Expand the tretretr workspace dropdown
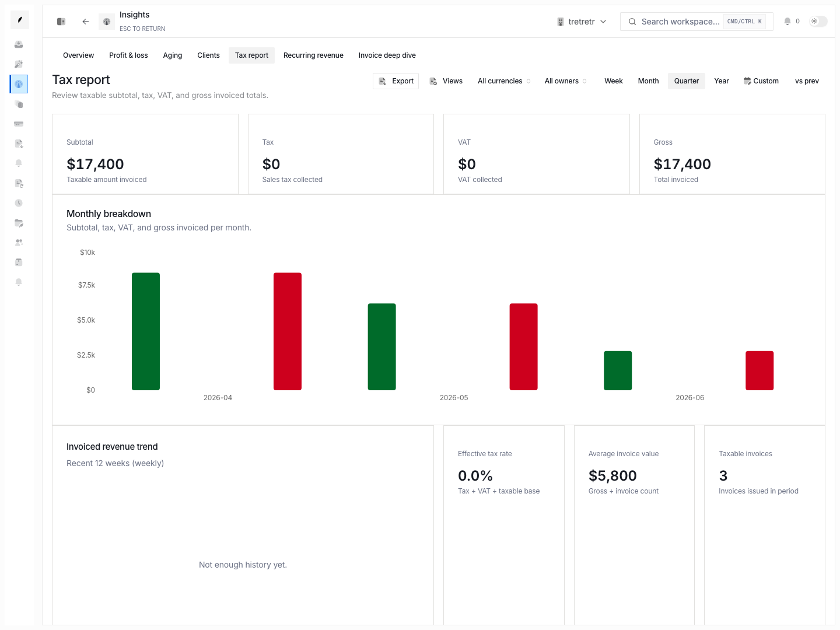Viewport: 840px width, 630px height. (582, 22)
